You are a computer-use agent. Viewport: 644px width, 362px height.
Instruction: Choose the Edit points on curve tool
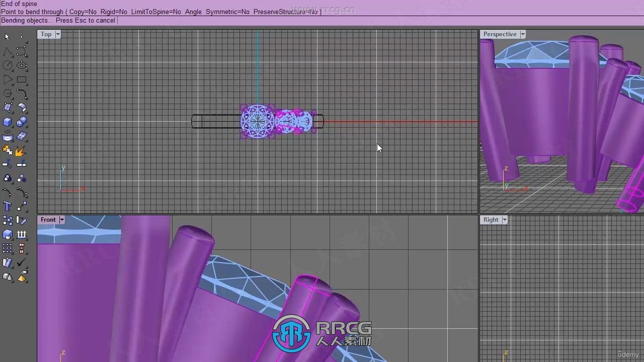[22, 193]
